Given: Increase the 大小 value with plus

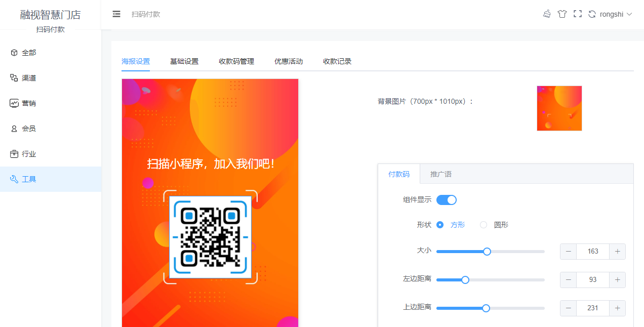Looking at the screenshot, I should point(617,252).
